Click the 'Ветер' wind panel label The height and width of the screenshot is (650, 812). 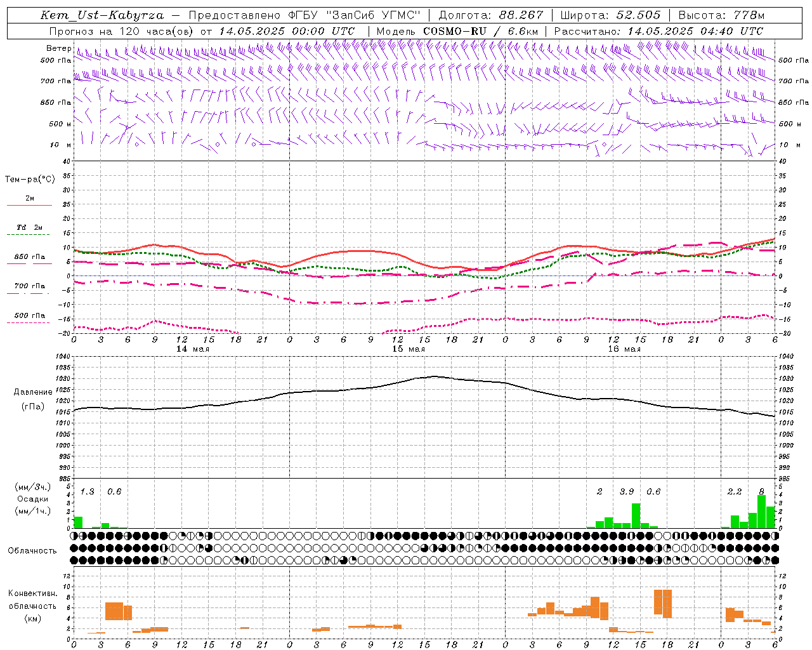coord(59,48)
